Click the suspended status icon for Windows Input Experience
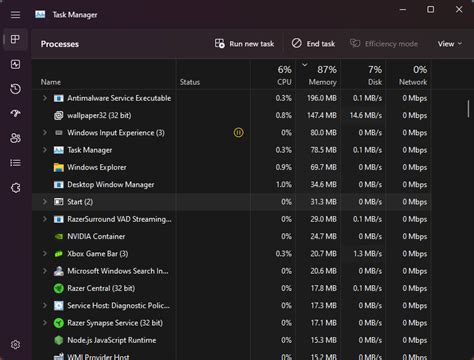The width and height of the screenshot is (474, 360). coord(238,133)
